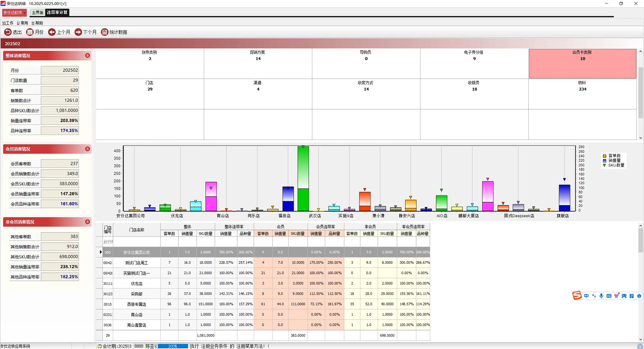Click the row indicator arrow for row 000
The width and height of the screenshot is (644, 349).
click(101, 252)
